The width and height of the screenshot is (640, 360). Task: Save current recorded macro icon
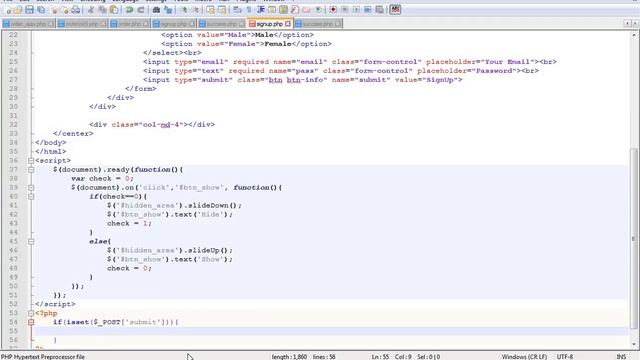(379, 10)
